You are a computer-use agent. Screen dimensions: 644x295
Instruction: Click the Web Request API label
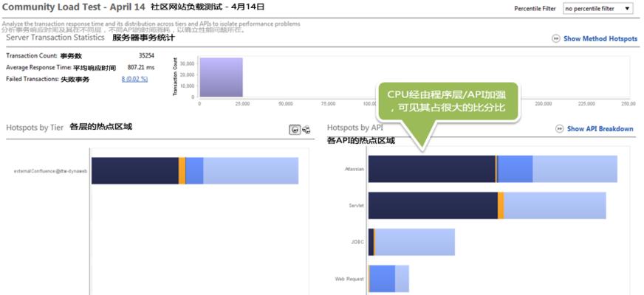(x=349, y=279)
